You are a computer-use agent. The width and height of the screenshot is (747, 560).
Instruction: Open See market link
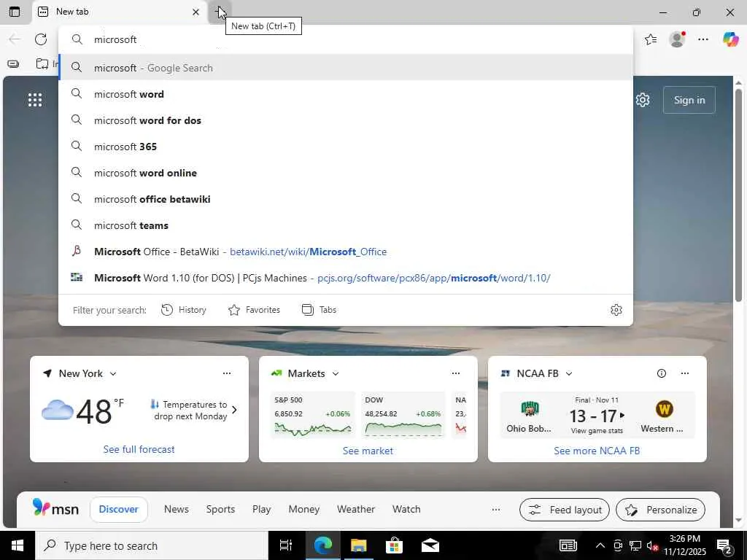tap(368, 451)
